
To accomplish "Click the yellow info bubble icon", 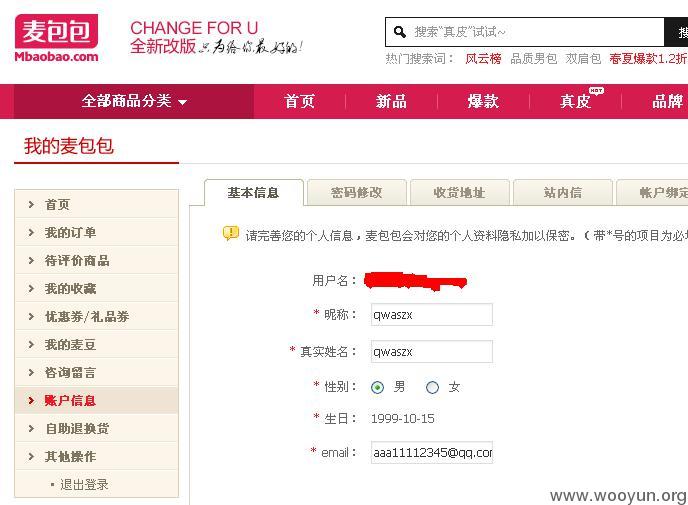I will click(x=231, y=233).
